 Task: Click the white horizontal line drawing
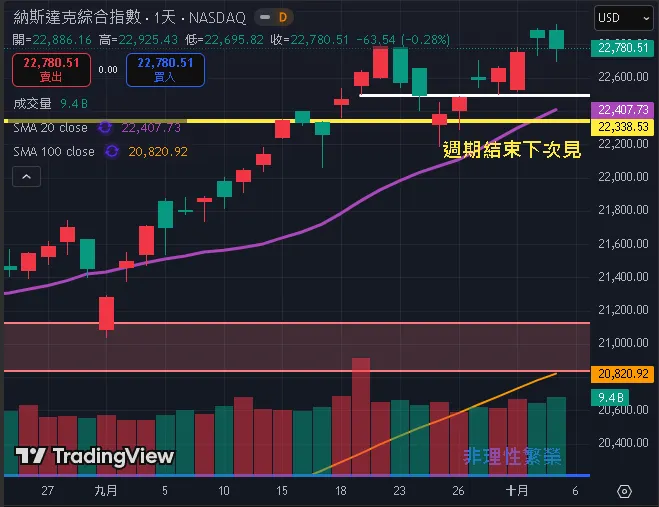coord(474,95)
